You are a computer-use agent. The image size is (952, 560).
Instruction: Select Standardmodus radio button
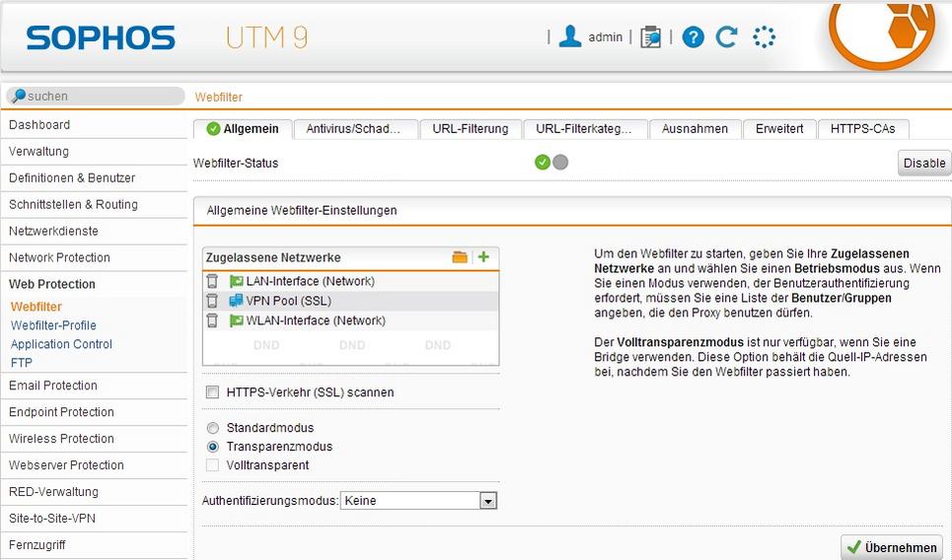click(x=212, y=428)
